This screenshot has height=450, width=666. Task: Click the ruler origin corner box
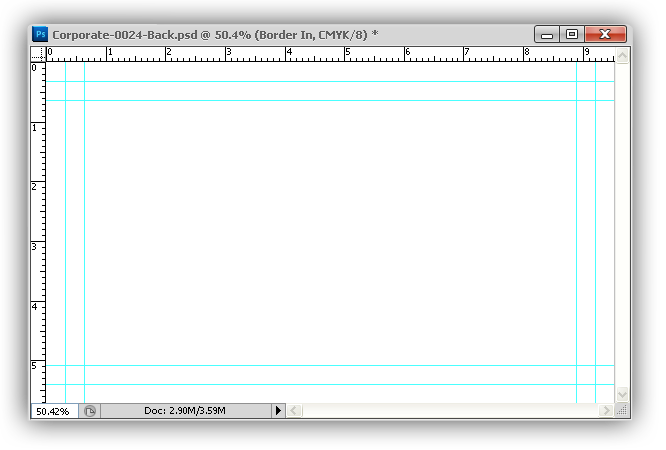[38, 54]
